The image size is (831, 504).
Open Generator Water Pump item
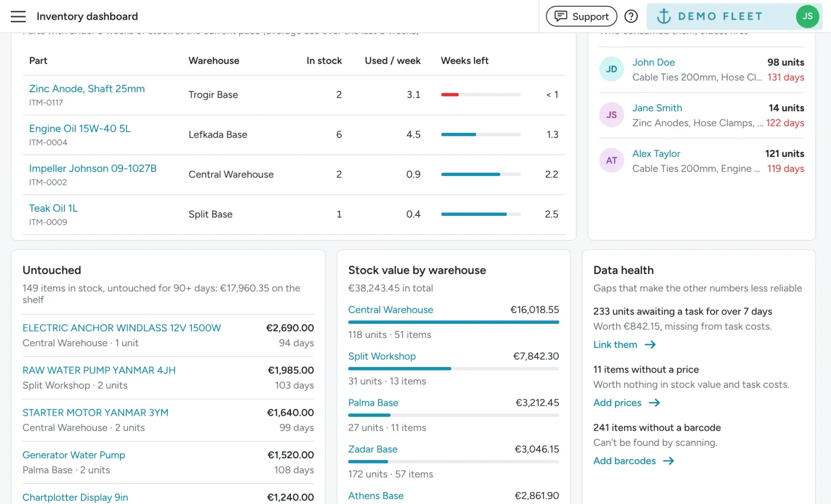(74, 455)
